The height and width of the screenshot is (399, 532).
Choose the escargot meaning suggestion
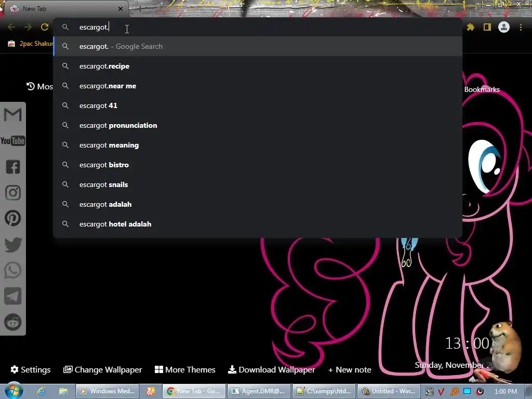258,145
